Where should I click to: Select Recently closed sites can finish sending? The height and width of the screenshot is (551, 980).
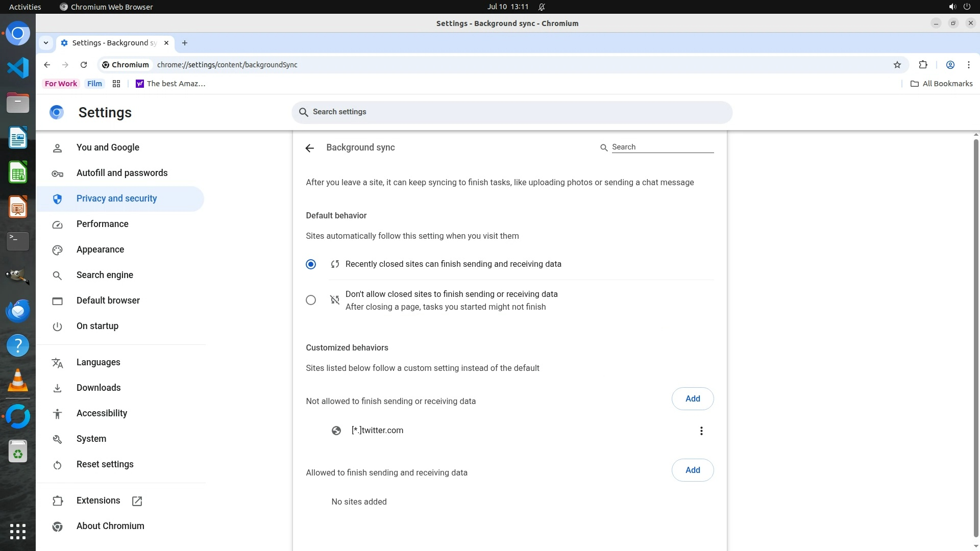click(x=311, y=264)
